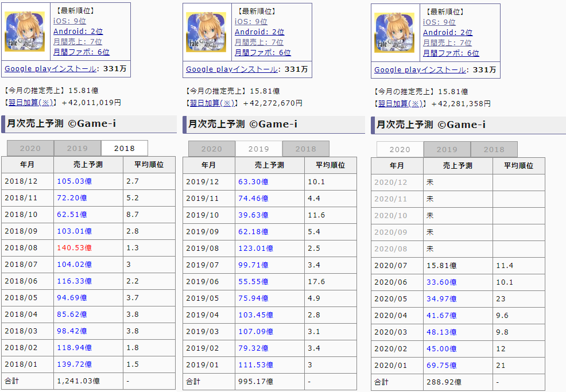
Task: Select the active 2019 tab above the 2019/12 table
Action: coord(258,149)
